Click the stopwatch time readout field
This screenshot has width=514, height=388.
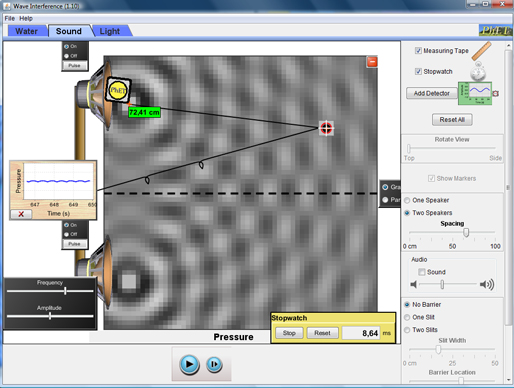[361, 333]
